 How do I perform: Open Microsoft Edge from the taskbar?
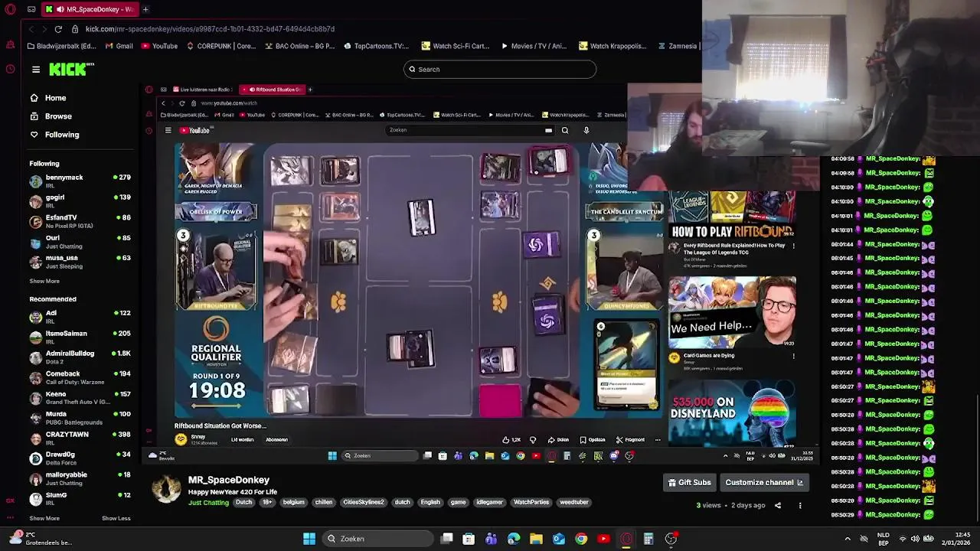coord(514,539)
